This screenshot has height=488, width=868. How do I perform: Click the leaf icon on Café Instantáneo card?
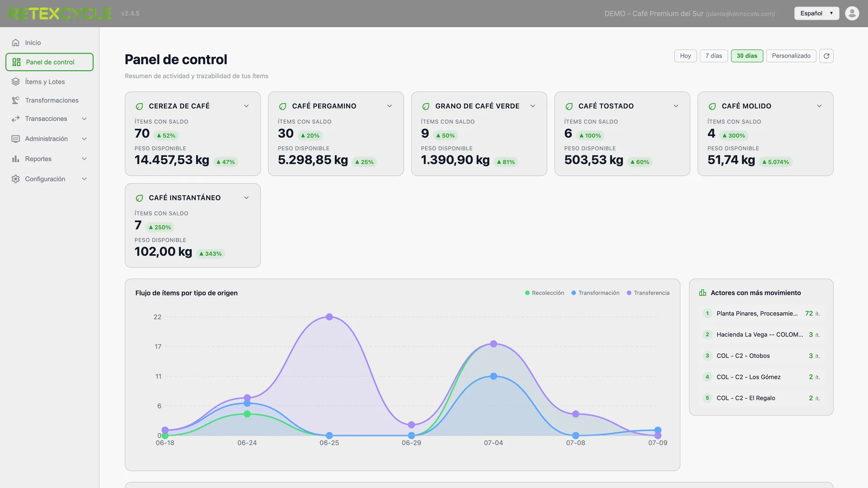(140, 198)
